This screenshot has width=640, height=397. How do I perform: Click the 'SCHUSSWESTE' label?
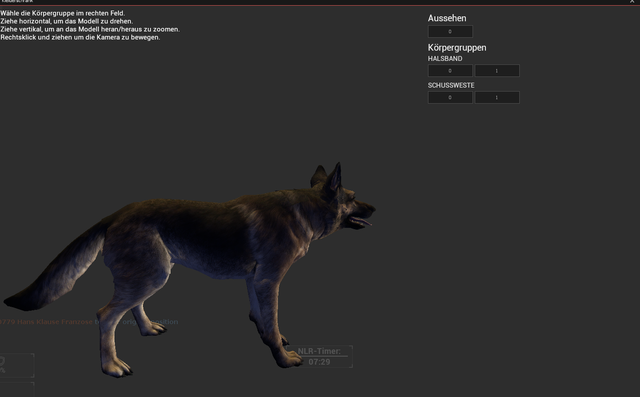click(x=451, y=85)
